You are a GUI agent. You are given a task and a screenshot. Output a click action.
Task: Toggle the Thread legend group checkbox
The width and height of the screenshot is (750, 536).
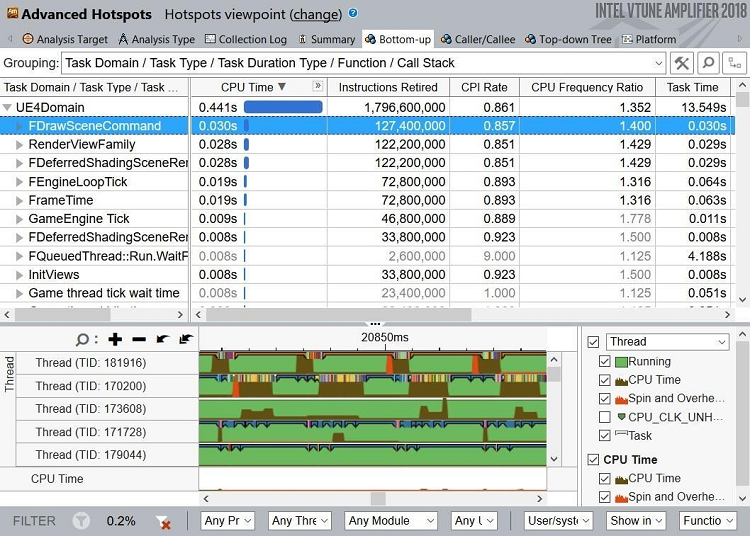click(x=593, y=342)
